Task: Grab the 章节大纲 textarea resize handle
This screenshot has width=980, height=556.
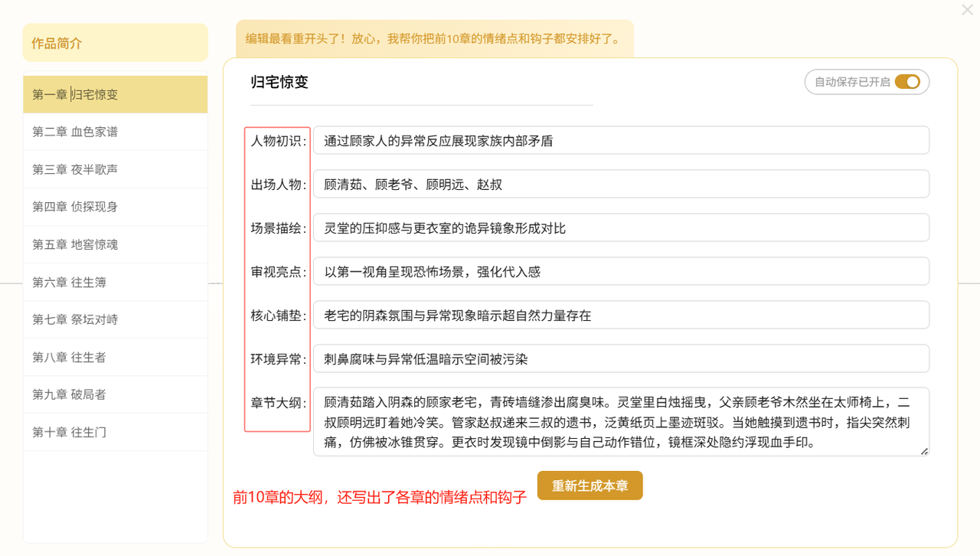Action: 924,451
